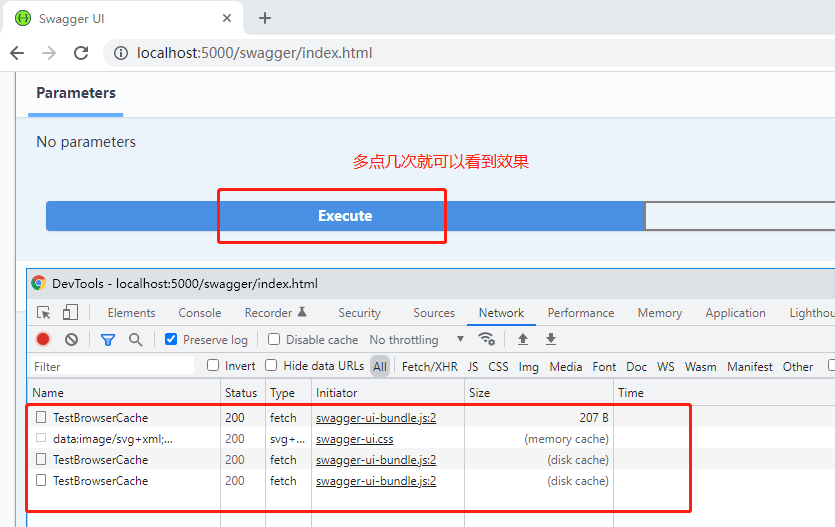Click the Recorder flask icon
The height and width of the screenshot is (527, 835).
coord(302,312)
